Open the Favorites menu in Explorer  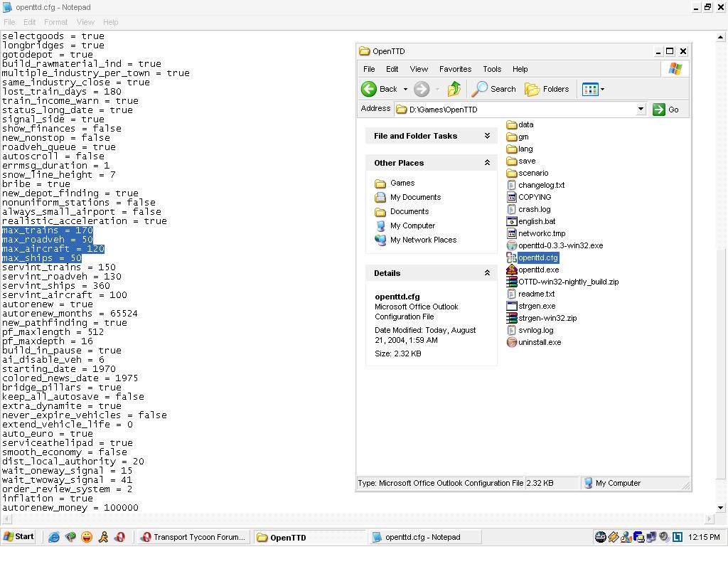pos(455,69)
